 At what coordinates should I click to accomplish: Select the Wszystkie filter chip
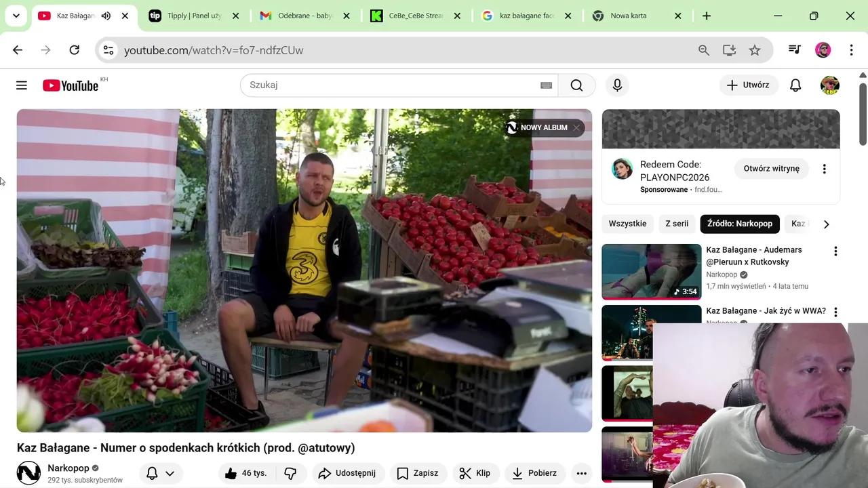[x=627, y=224]
